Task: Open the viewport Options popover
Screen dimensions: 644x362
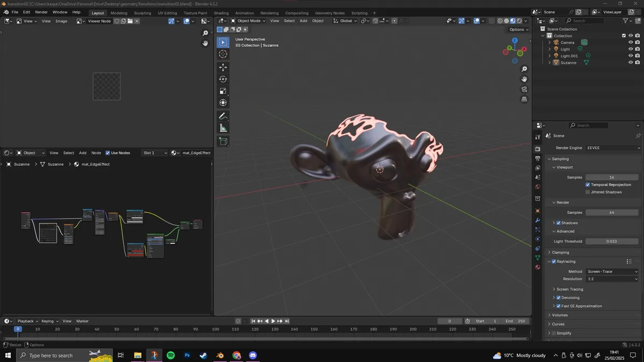Action: pos(518,29)
